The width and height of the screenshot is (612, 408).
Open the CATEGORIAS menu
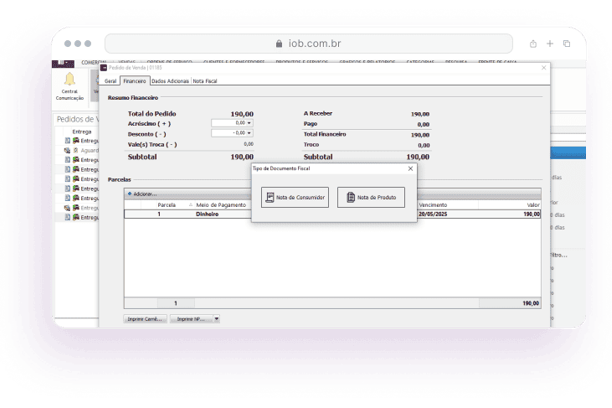(420, 62)
